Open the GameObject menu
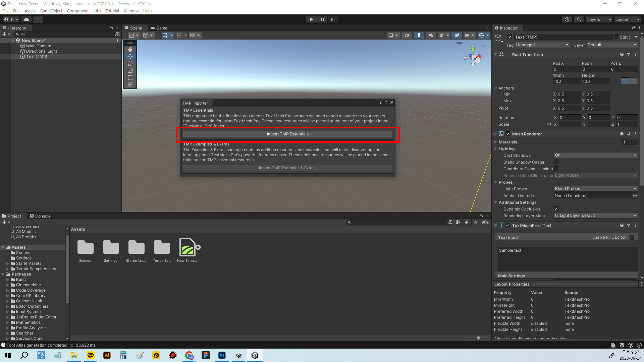This screenshot has height=362, width=644. (x=51, y=11)
